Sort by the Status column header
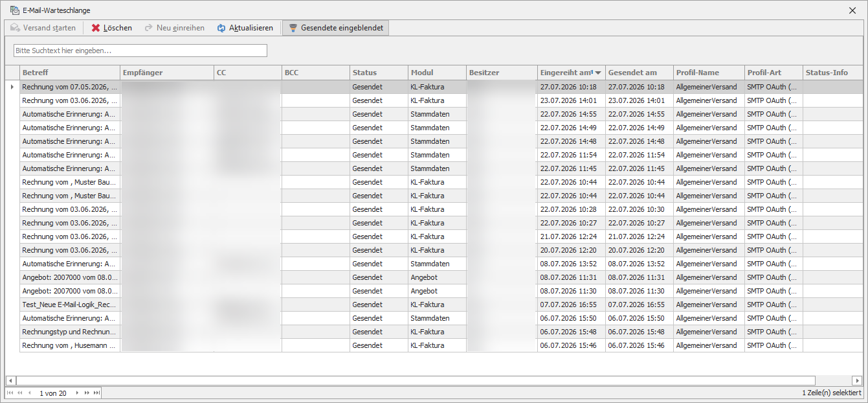 point(379,73)
